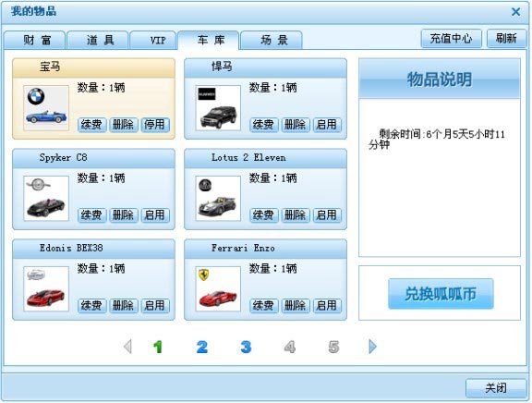This screenshot has width=532, height=403.
Task: Select the Lotus 2 Eleven car image
Action: click(x=218, y=199)
